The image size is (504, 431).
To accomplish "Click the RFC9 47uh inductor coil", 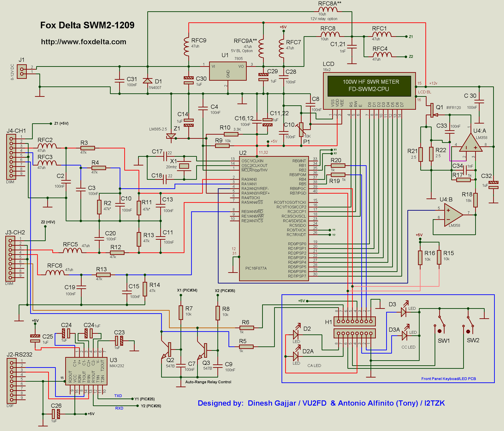I will click(x=187, y=47).
